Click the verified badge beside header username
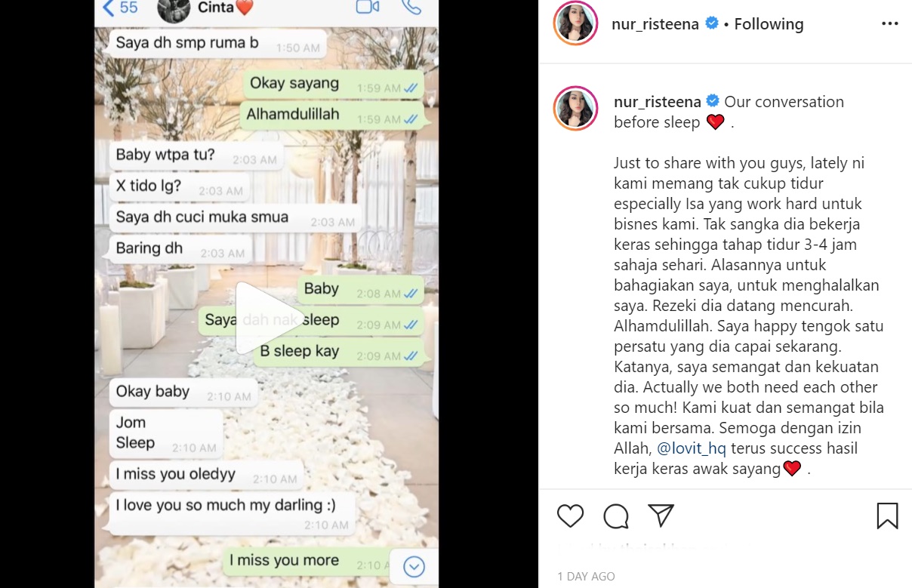Viewport: 912px width, 588px height. 712,24
